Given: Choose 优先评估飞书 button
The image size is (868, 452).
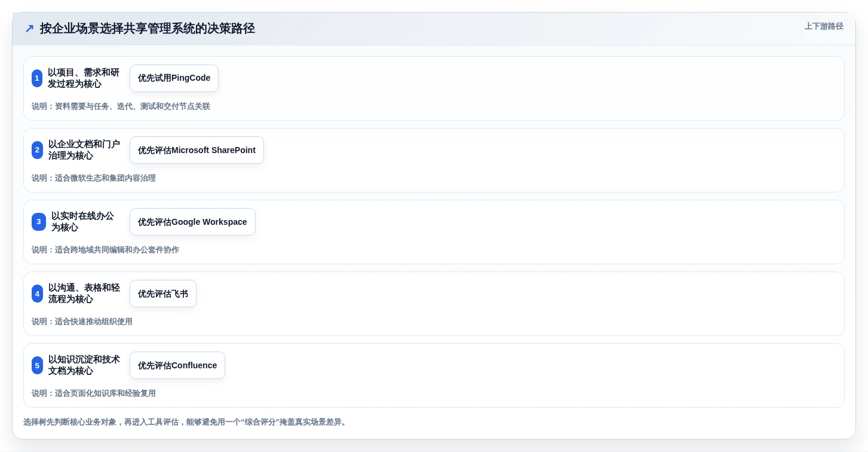Looking at the screenshot, I should [x=163, y=294].
